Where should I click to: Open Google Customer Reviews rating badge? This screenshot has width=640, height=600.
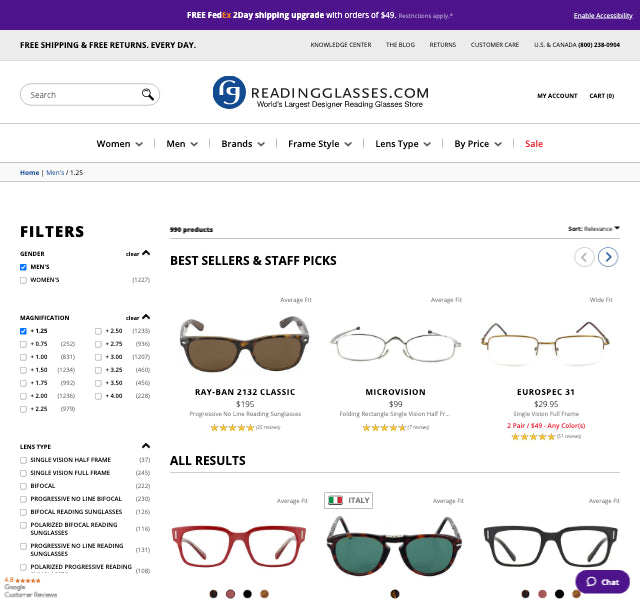click(x=30, y=587)
